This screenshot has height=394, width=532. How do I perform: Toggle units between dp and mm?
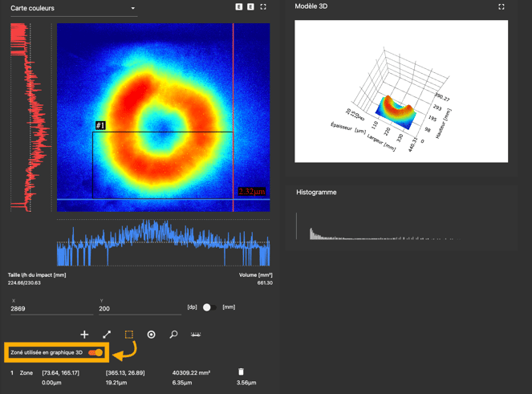pos(209,307)
